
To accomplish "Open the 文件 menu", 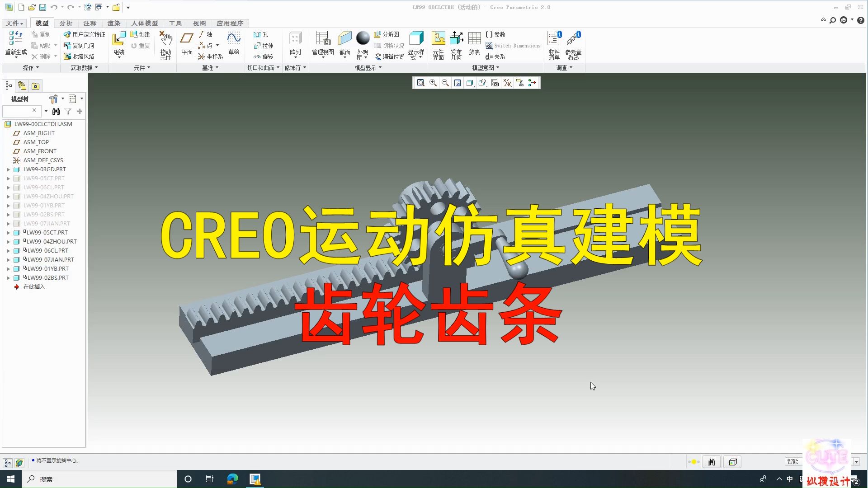I will 14,23.
